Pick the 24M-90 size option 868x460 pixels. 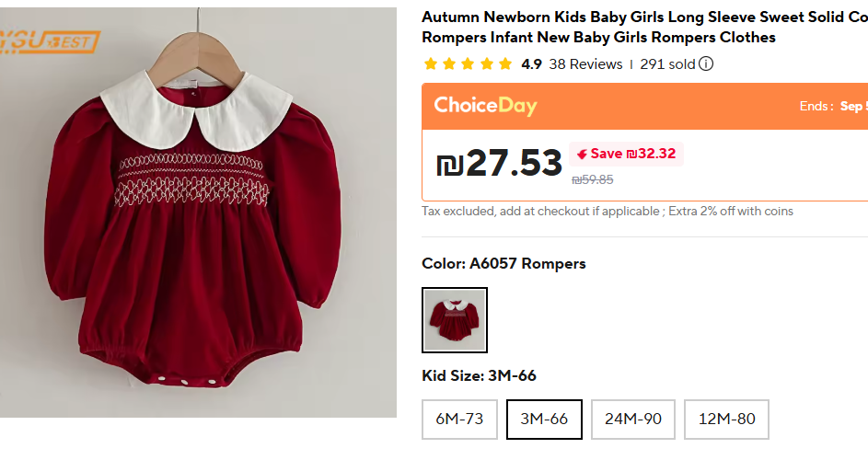pyautogui.click(x=633, y=419)
